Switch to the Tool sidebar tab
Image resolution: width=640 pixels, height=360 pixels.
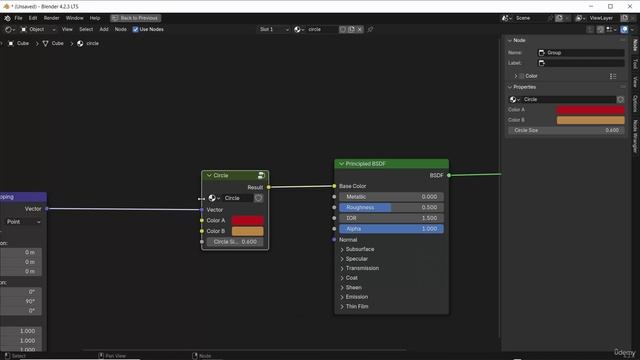[x=635, y=64]
